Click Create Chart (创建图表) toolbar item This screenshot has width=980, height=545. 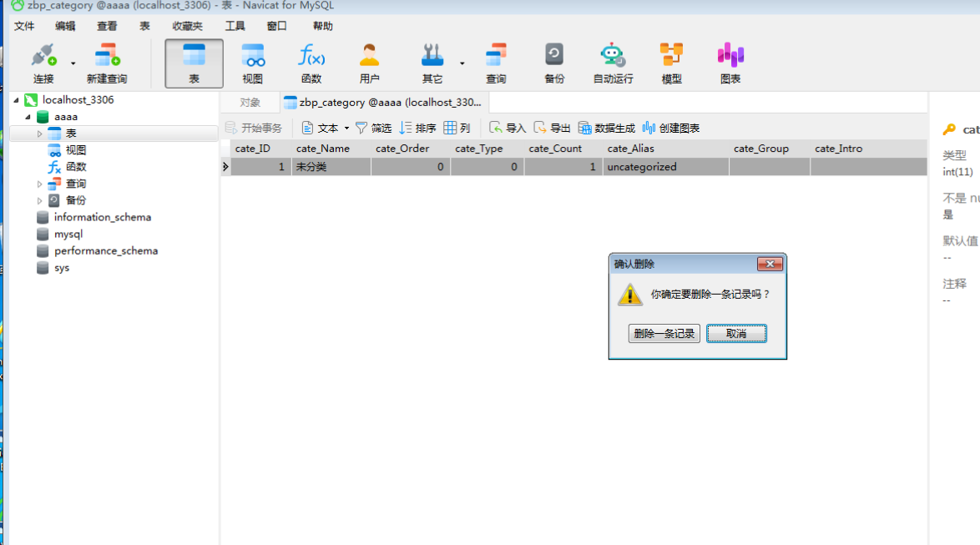(x=670, y=129)
